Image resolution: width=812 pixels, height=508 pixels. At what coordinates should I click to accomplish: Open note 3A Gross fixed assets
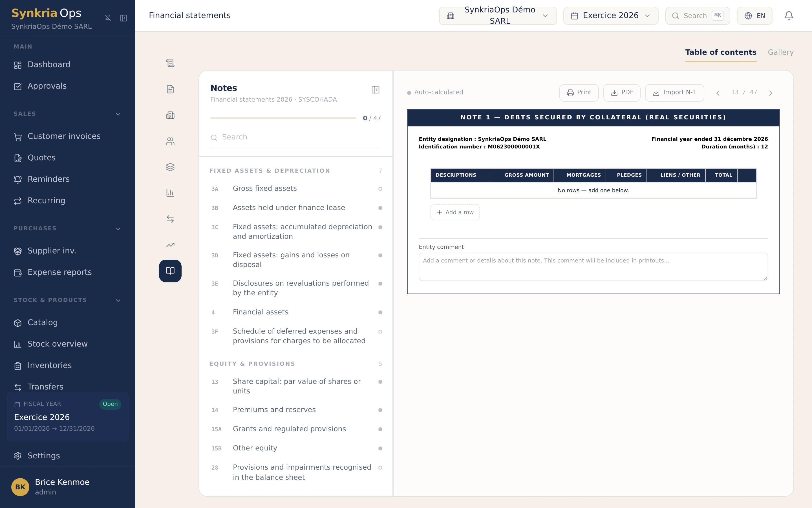(x=295, y=189)
